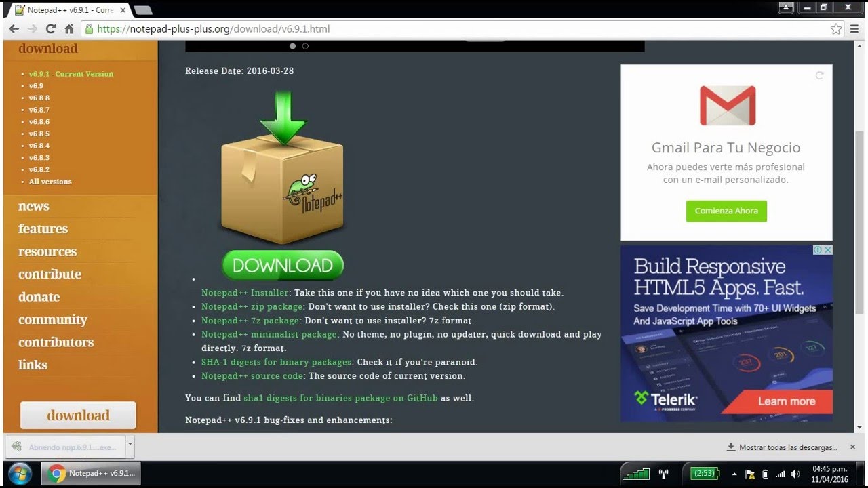Select version v6.9 in sidebar

[36, 86]
